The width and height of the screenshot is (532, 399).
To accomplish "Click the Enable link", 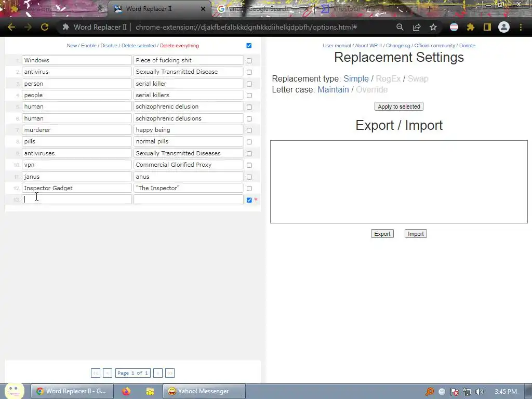I will [88, 46].
